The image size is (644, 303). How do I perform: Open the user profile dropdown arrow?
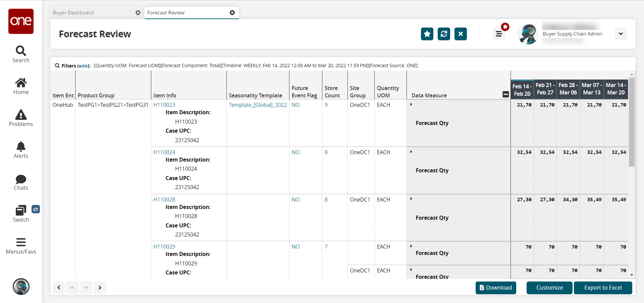(621, 34)
